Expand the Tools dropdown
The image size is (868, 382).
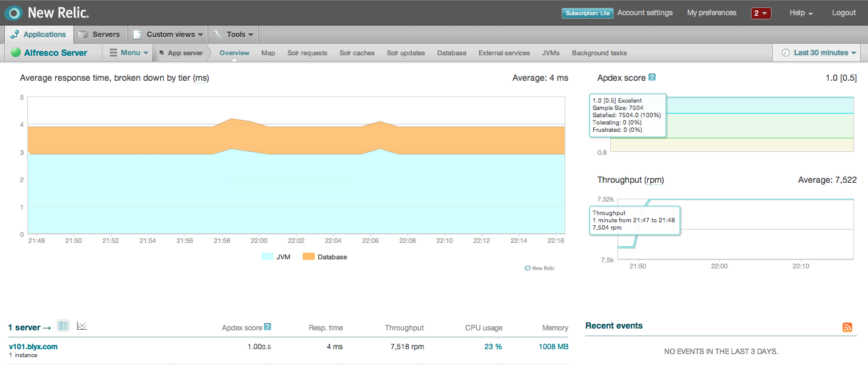(233, 35)
